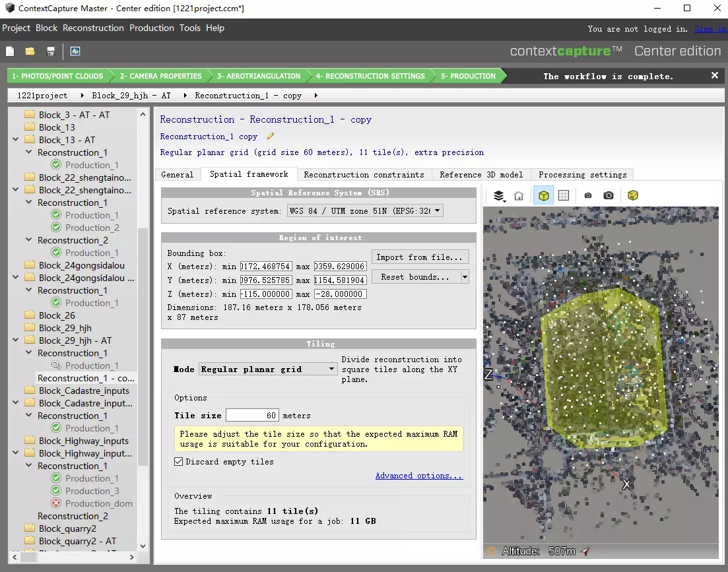Open the Project menu
728x572 pixels.
click(x=17, y=28)
